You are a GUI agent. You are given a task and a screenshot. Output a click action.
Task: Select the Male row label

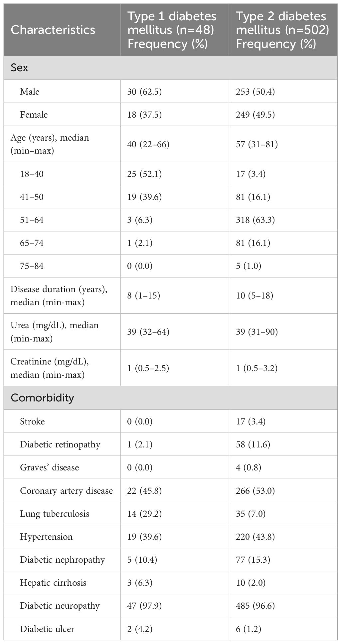(x=30, y=92)
